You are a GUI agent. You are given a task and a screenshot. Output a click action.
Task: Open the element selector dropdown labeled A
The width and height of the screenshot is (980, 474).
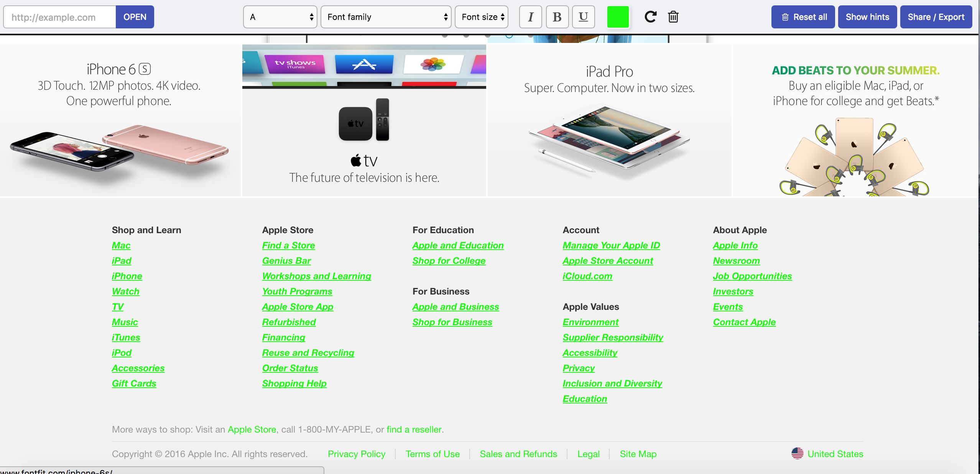(280, 17)
